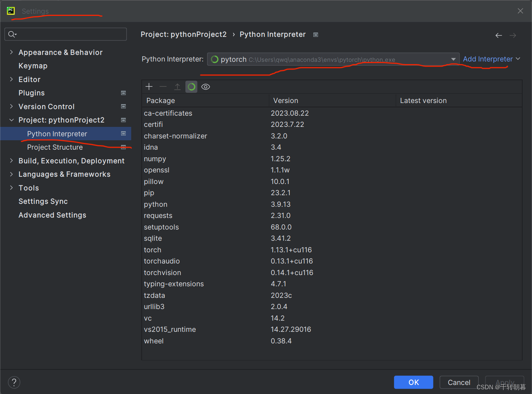Viewport: 532px width, 394px height.
Task: Select the torch package row
Action: 332,250
